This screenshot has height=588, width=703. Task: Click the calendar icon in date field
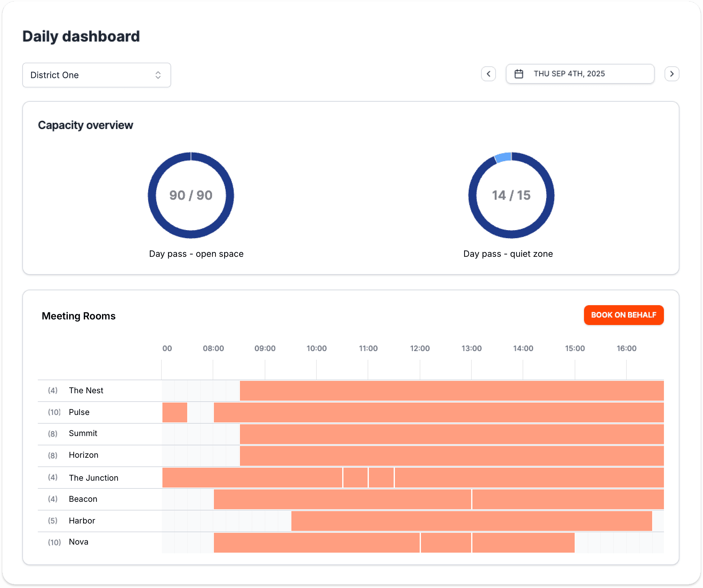(519, 74)
